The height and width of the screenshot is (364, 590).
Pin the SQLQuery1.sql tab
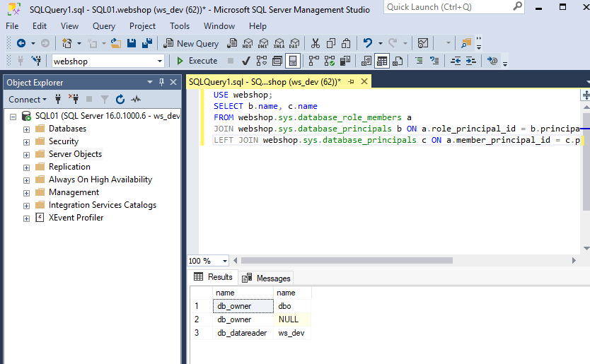pyautogui.click(x=351, y=81)
